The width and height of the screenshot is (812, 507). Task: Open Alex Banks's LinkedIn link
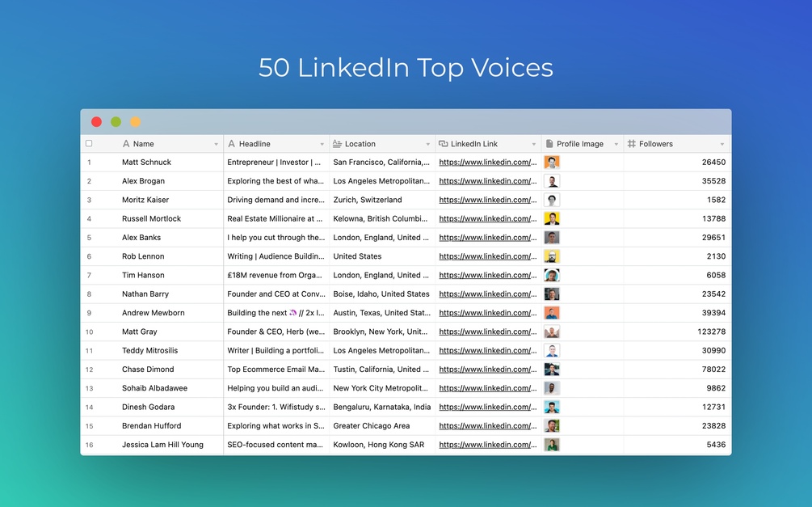(488, 238)
